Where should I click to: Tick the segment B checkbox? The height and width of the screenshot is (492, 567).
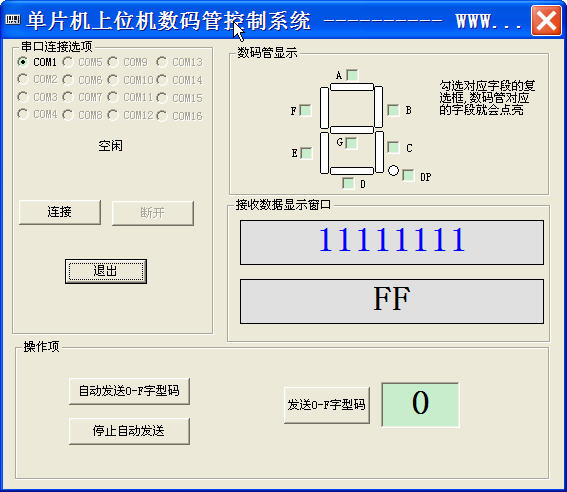(x=393, y=110)
